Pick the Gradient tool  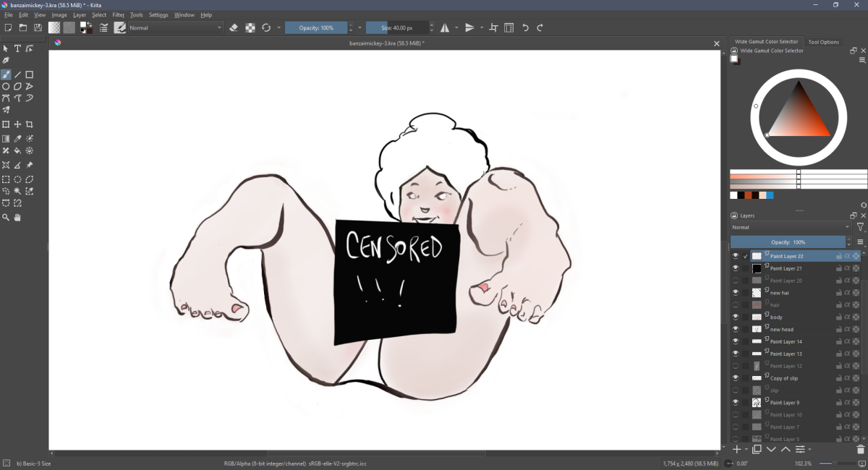tap(6, 139)
